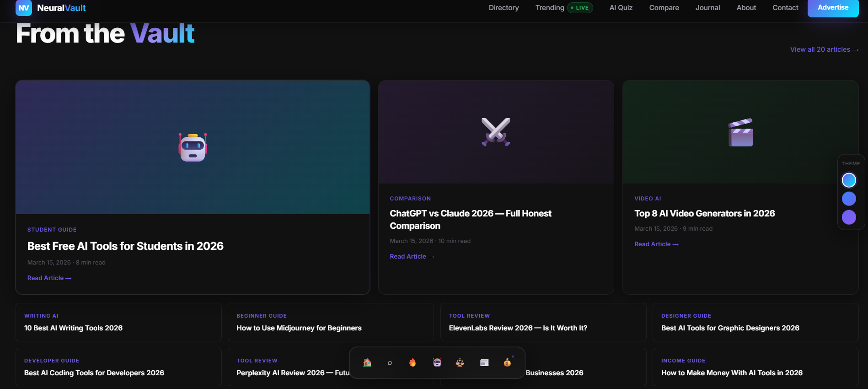Open the Journal nav item
This screenshot has width=868, height=389.
(707, 8)
